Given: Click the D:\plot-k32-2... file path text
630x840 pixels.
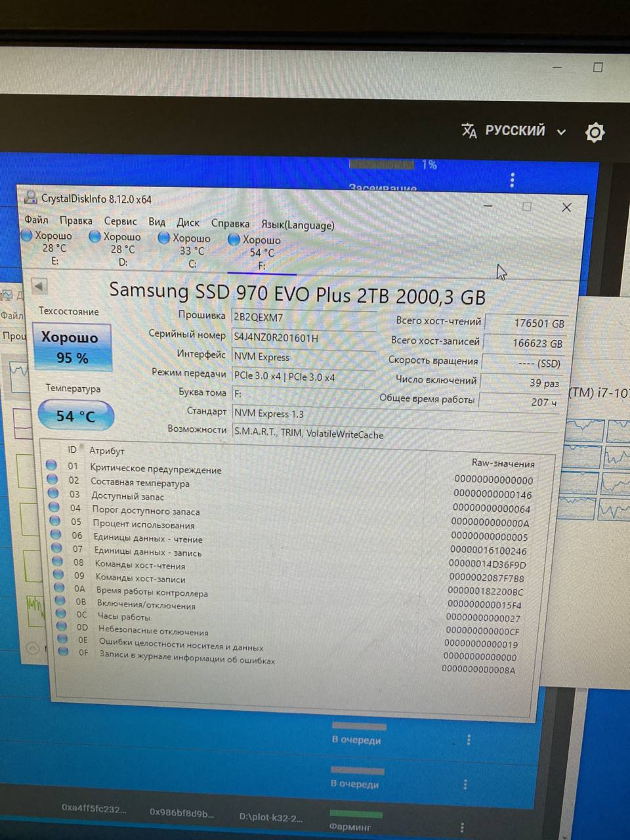Looking at the screenshot, I should (271, 817).
